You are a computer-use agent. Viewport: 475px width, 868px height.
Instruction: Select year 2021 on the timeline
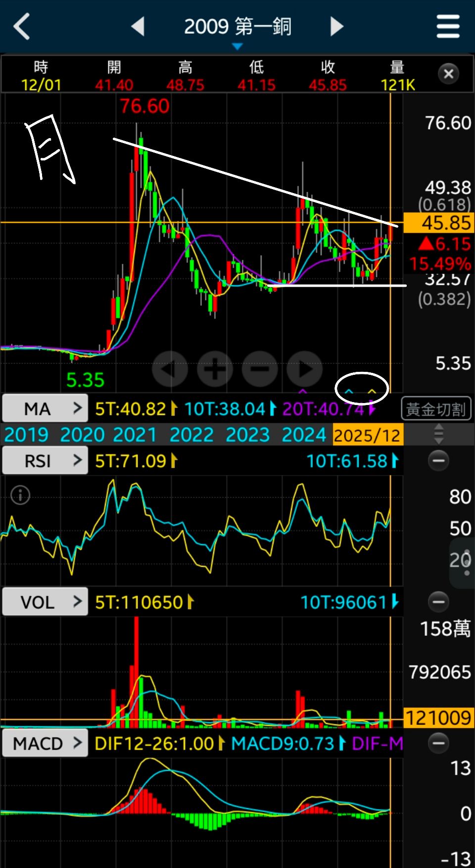tap(135, 435)
